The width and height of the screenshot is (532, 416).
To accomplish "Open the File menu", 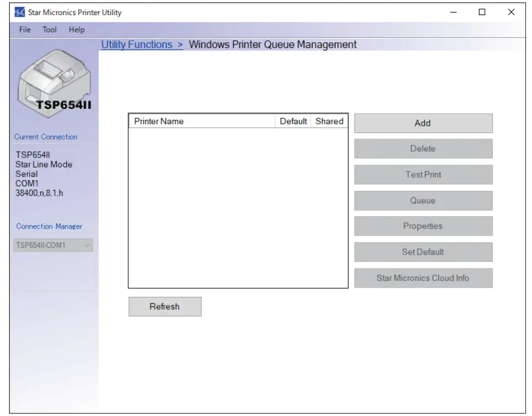I will (x=25, y=29).
